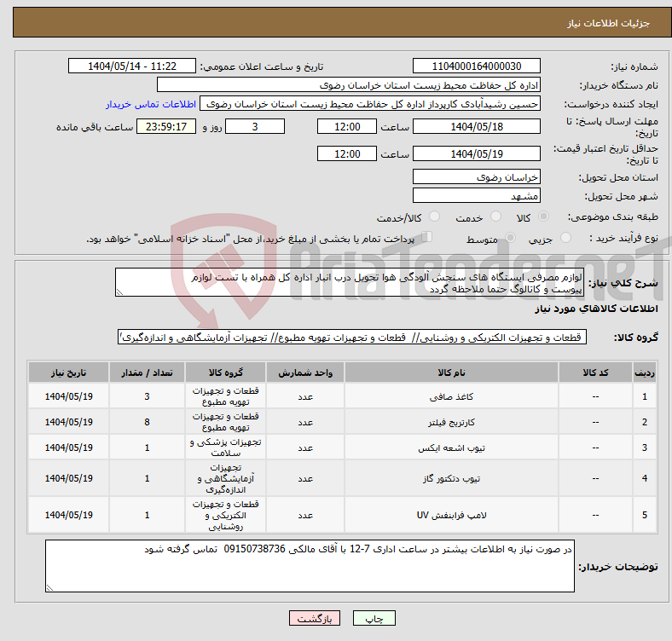Click the ردیف column header
The width and height of the screenshot is (672, 641).
pos(644,372)
